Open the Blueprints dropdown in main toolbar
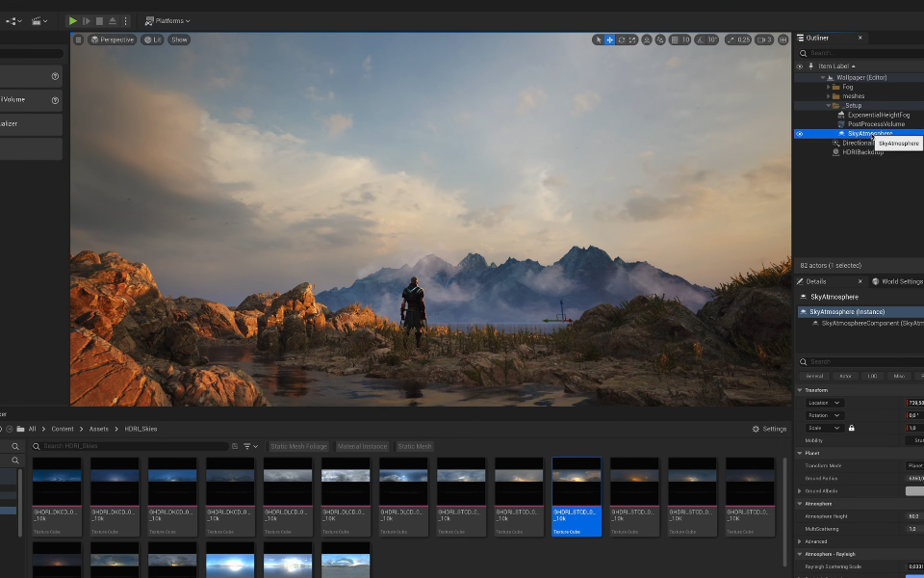 [x=13, y=20]
